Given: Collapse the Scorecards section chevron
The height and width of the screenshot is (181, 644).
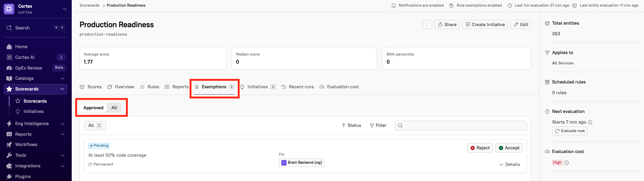Looking at the screenshot, I should [x=62, y=89].
